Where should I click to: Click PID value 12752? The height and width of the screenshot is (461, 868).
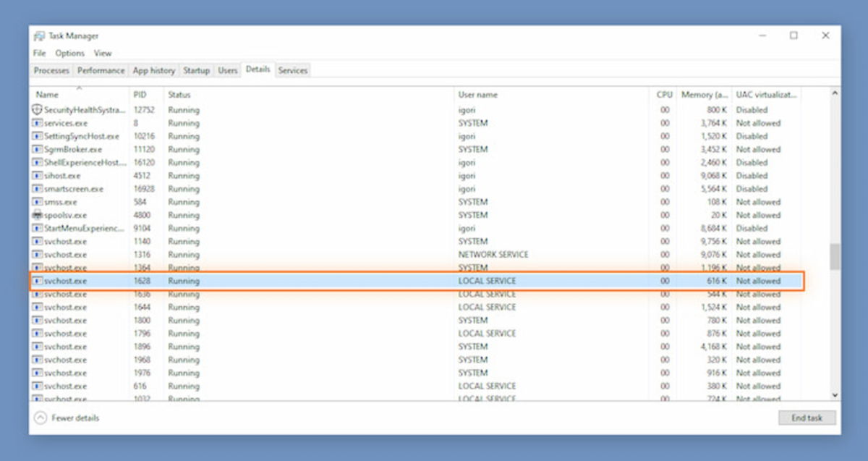click(x=145, y=110)
